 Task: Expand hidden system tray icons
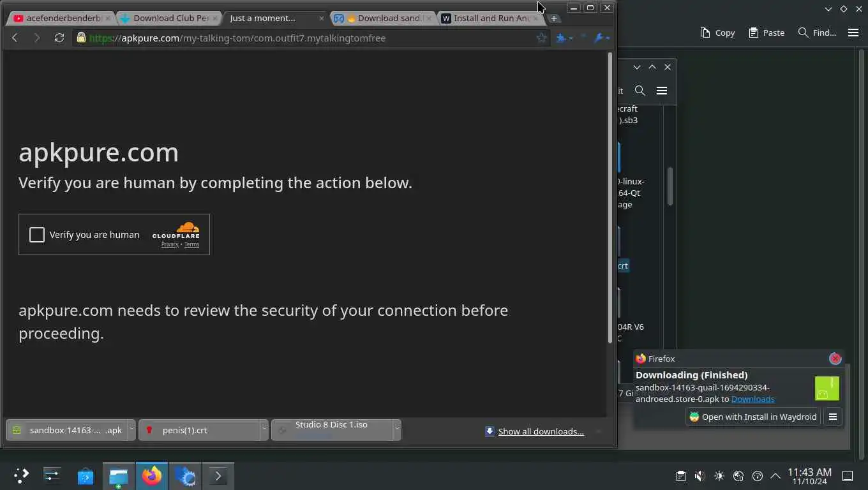[775, 476]
